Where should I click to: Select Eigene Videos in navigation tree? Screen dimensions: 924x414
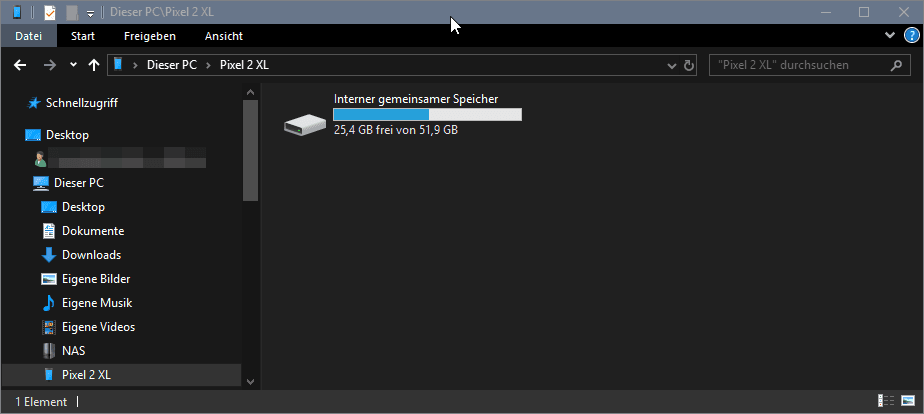[x=98, y=327]
